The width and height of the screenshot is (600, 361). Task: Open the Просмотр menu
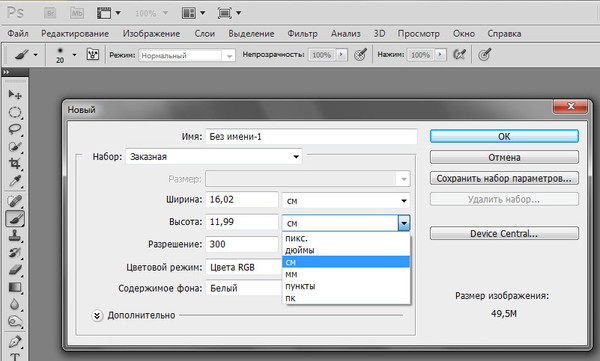click(419, 34)
